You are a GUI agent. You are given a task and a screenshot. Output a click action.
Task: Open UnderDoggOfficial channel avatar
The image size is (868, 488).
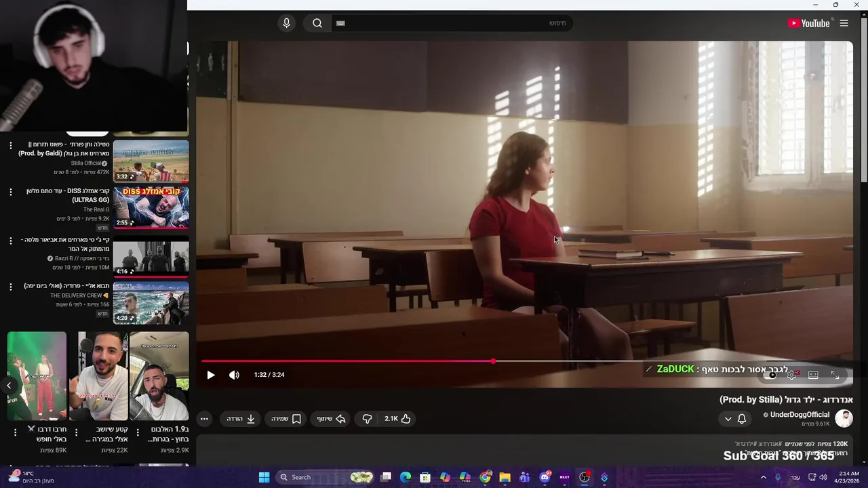pyautogui.click(x=844, y=418)
